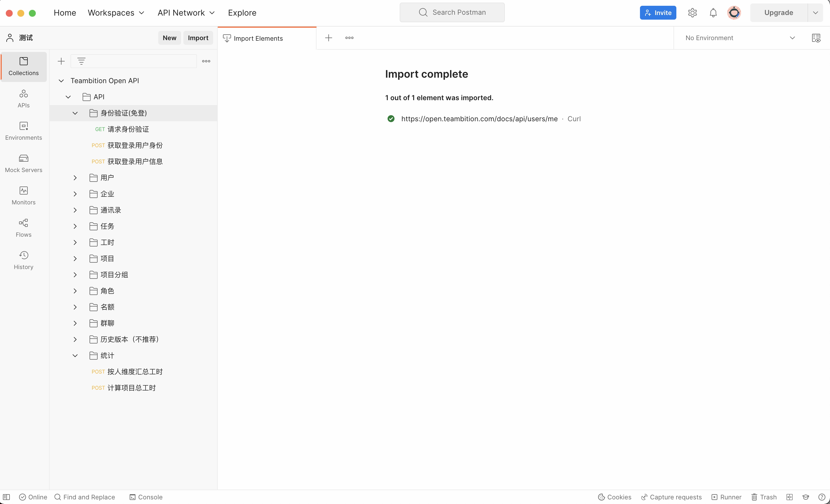Open the Mock Servers sidebar section
830x504 pixels.
tap(23, 163)
